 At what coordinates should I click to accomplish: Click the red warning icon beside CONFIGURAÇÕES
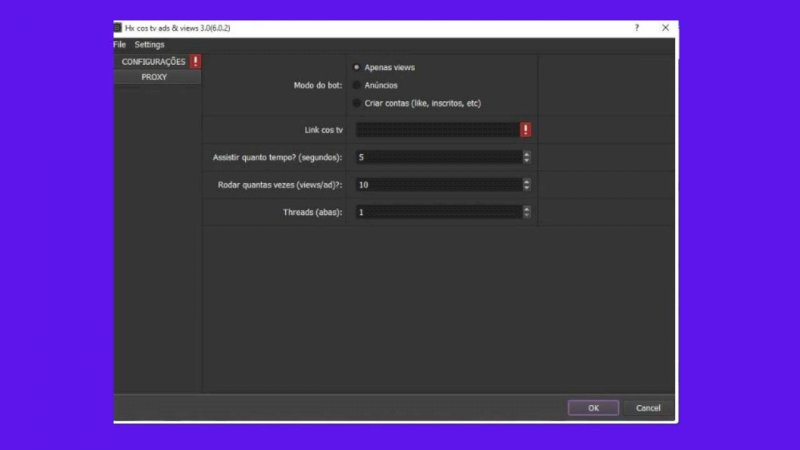point(196,62)
